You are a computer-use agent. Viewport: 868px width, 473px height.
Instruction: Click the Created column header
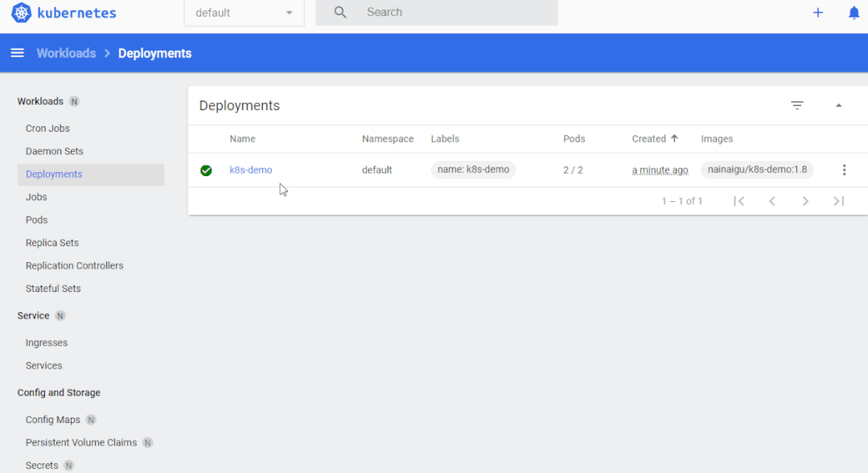(648, 139)
